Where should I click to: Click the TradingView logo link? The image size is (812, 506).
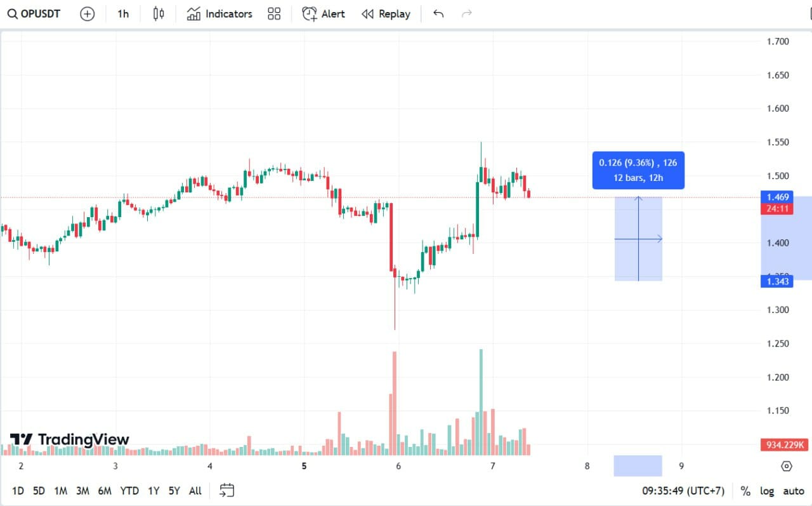(x=69, y=439)
